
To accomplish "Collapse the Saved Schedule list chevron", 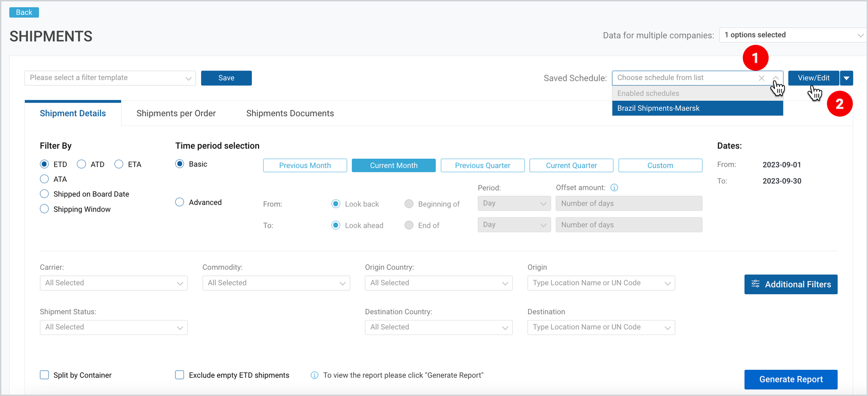I will 775,78.
